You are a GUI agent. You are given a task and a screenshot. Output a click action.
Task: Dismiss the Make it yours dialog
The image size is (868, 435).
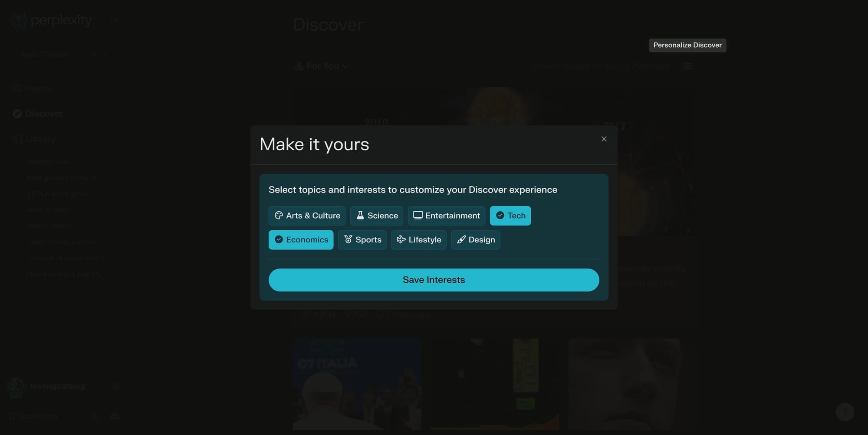pyautogui.click(x=604, y=139)
